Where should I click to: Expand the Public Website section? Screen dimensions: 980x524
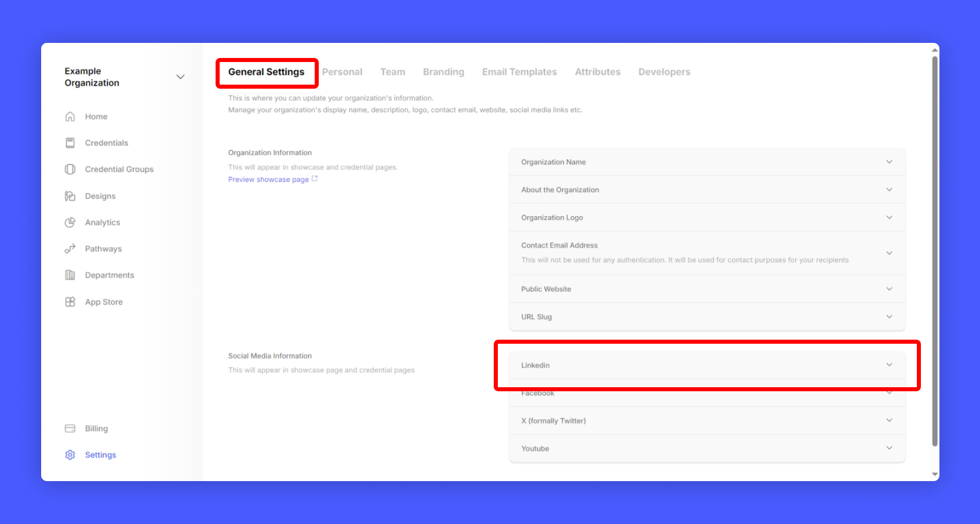tap(706, 289)
